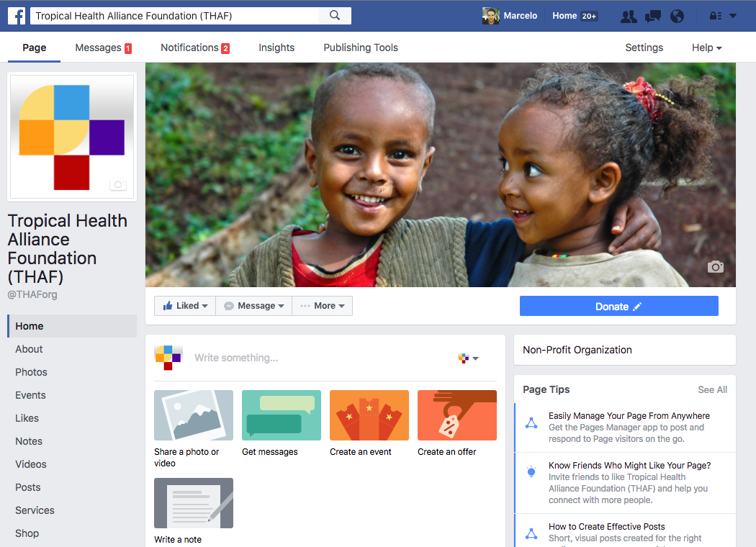756x547 pixels.
Task: Open the Insights tab
Action: 276,48
